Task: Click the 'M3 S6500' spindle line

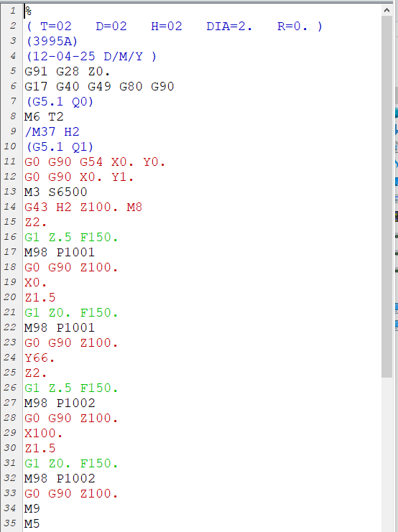Action: click(56, 192)
